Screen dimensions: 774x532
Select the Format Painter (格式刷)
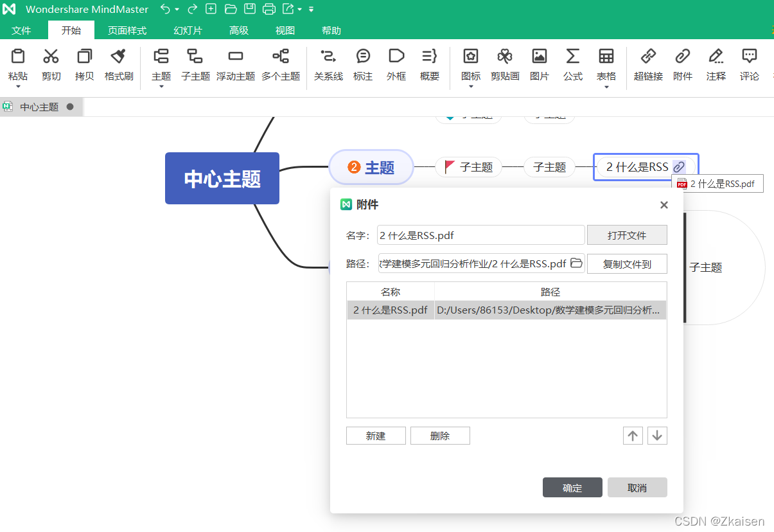119,65
